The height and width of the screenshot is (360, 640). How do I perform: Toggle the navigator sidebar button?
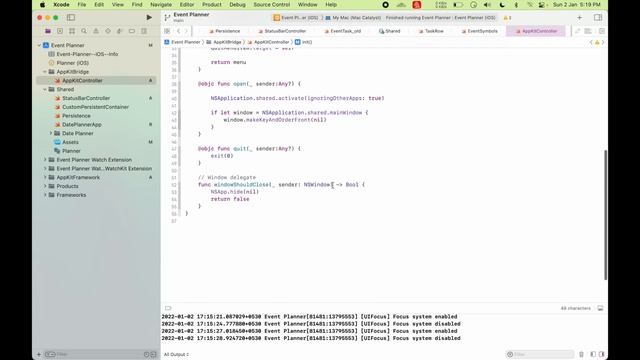tap(71, 18)
